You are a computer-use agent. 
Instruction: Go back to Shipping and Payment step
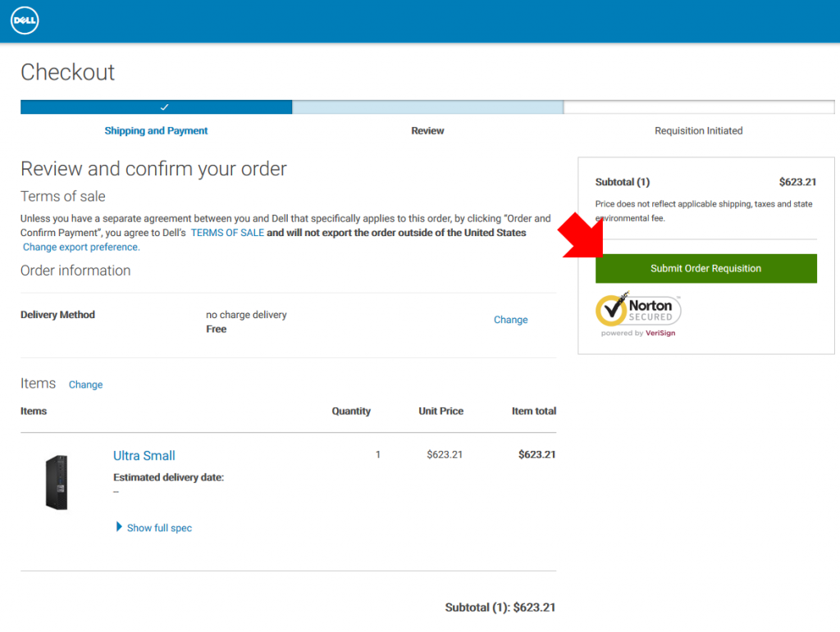coord(156,131)
